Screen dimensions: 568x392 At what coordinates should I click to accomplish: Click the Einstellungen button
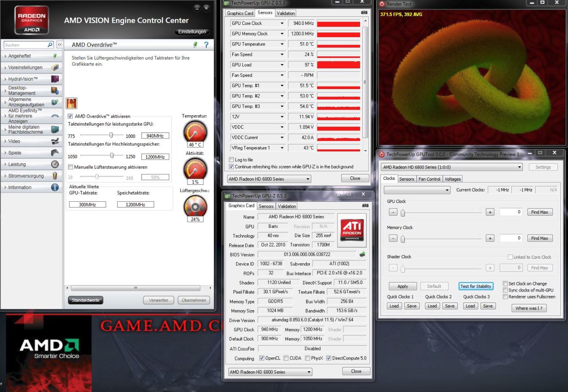coord(192,32)
